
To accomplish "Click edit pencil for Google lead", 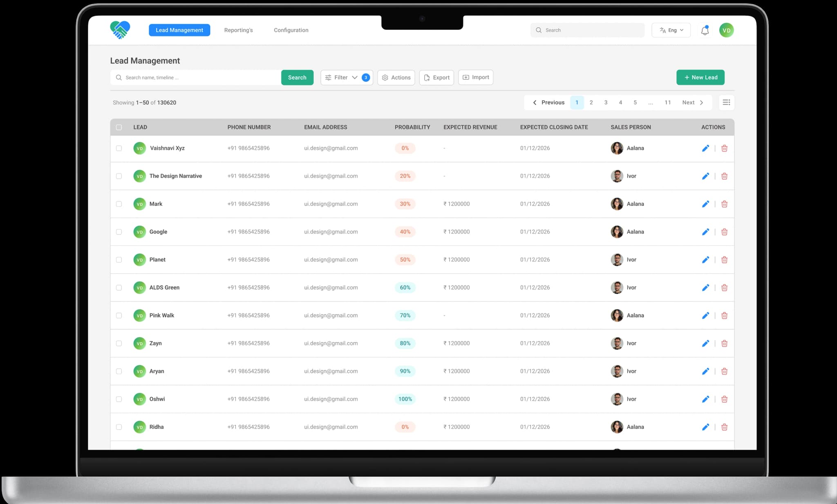I will coord(705,232).
